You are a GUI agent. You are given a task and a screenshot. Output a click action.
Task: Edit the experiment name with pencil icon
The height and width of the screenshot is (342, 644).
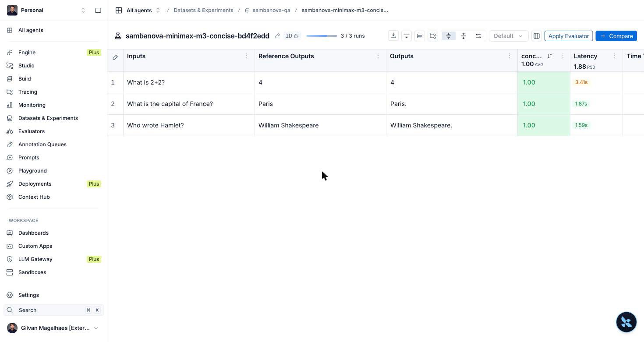point(277,36)
